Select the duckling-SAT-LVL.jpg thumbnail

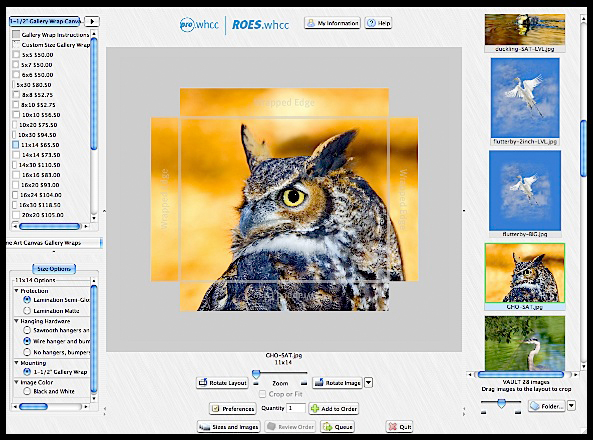[525, 30]
